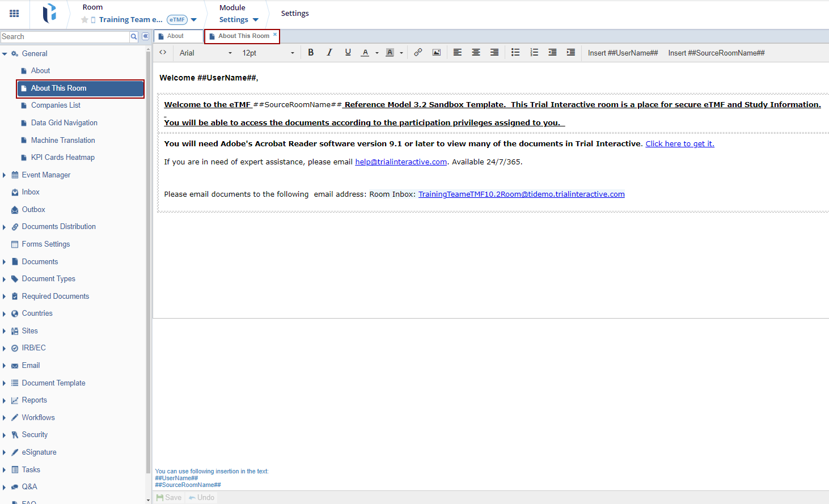Insert a numbered list

[x=534, y=53]
